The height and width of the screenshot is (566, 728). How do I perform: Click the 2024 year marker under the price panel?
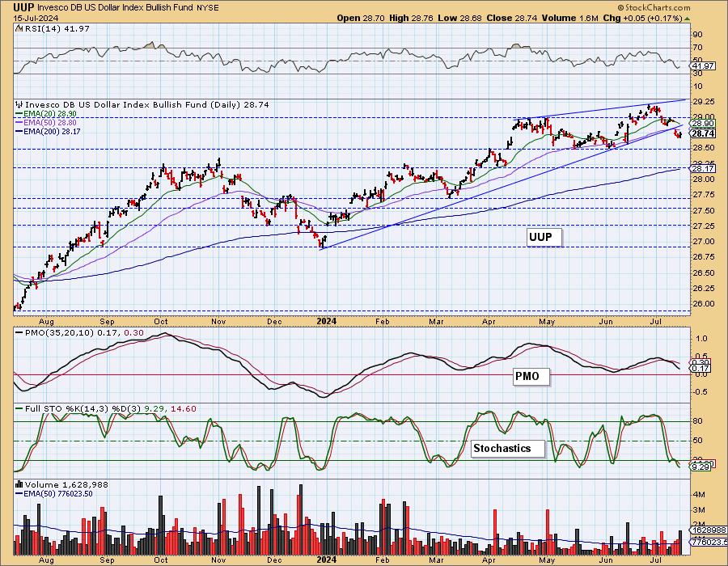(326, 321)
